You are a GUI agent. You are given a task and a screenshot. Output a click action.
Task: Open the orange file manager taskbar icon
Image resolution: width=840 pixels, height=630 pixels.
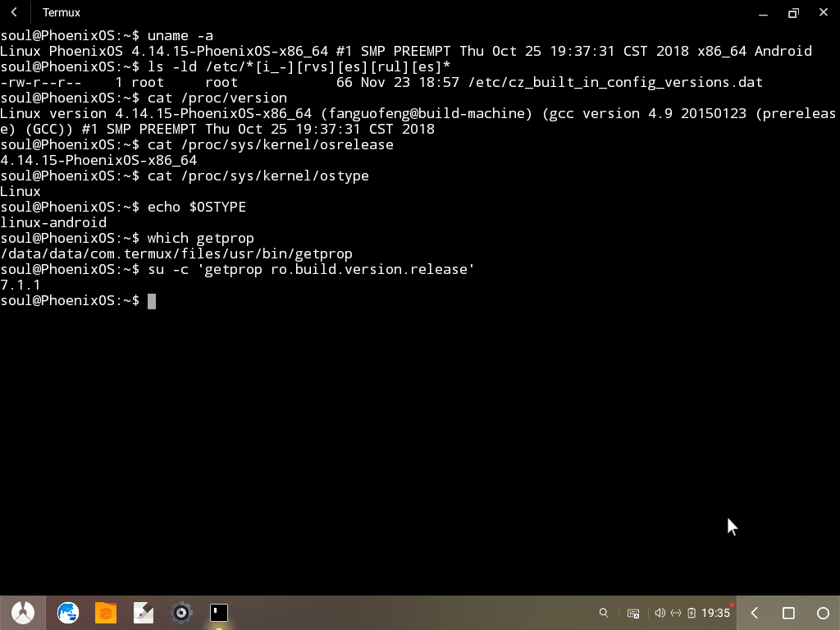[x=106, y=612]
